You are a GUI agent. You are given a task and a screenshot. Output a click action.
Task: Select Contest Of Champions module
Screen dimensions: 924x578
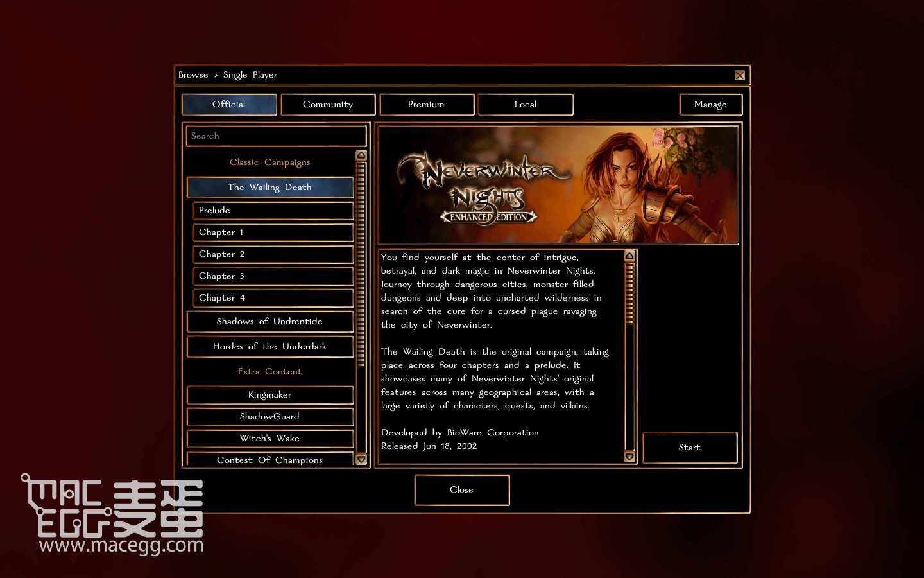270,459
